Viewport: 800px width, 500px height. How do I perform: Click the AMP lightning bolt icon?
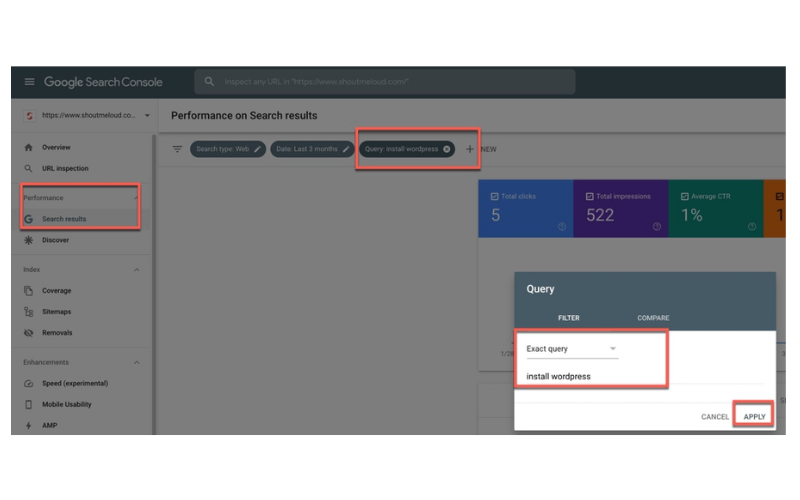click(x=29, y=426)
